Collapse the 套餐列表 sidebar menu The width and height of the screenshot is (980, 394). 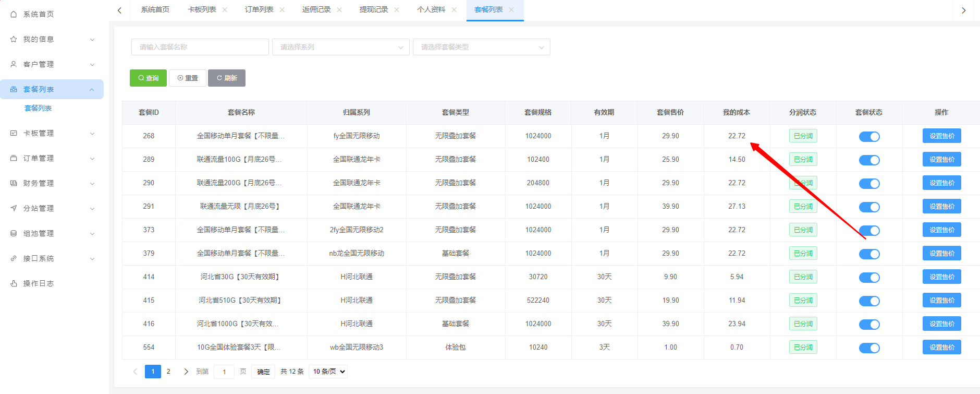click(x=92, y=89)
